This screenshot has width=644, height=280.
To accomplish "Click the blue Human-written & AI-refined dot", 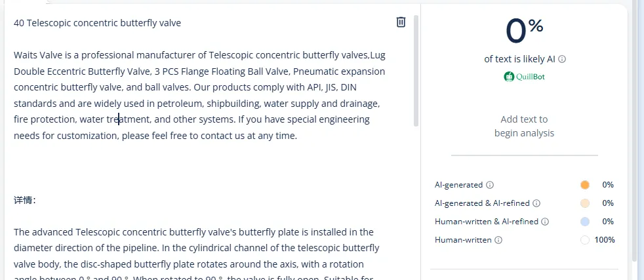I will click(585, 222).
